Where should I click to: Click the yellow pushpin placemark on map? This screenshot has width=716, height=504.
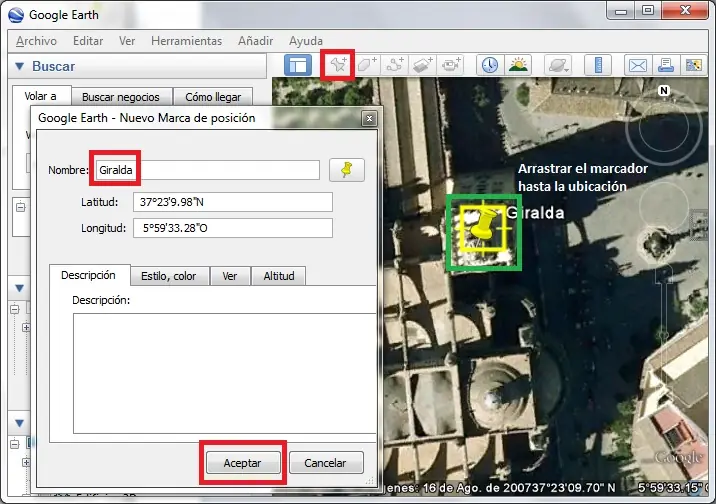click(483, 227)
